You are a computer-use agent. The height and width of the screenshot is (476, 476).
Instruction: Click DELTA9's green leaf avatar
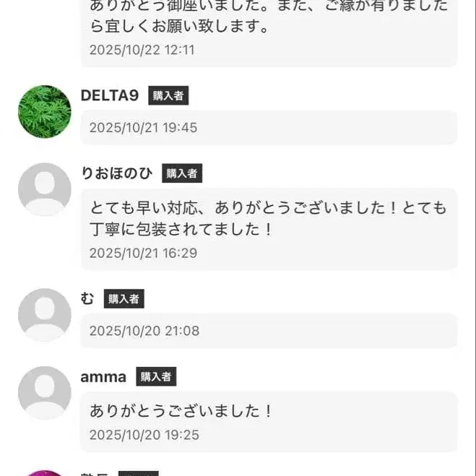pyautogui.click(x=44, y=112)
